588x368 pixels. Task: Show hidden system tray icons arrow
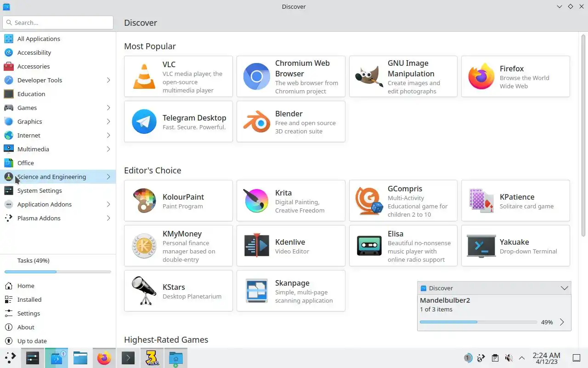(x=522, y=358)
